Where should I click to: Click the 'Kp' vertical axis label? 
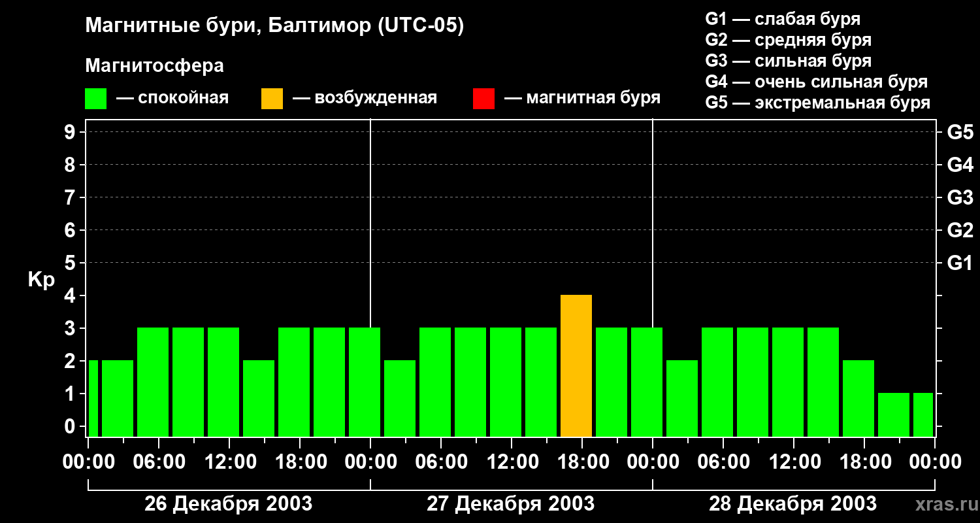(x=41, y=280)
